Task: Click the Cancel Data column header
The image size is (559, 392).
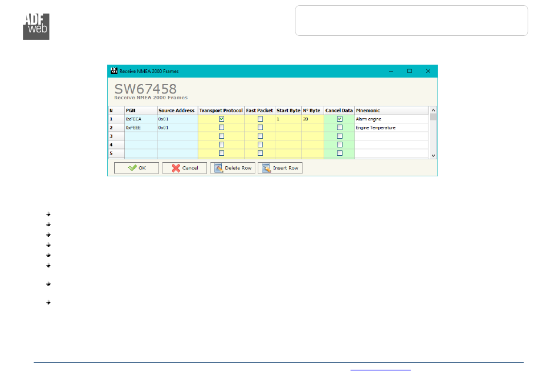Action: click(339, 110)
